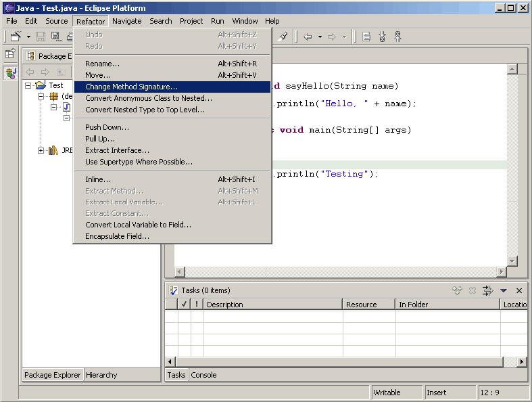Click the default package icon
Viewport: 532px width, 402px height.
(x=53, y=96)
